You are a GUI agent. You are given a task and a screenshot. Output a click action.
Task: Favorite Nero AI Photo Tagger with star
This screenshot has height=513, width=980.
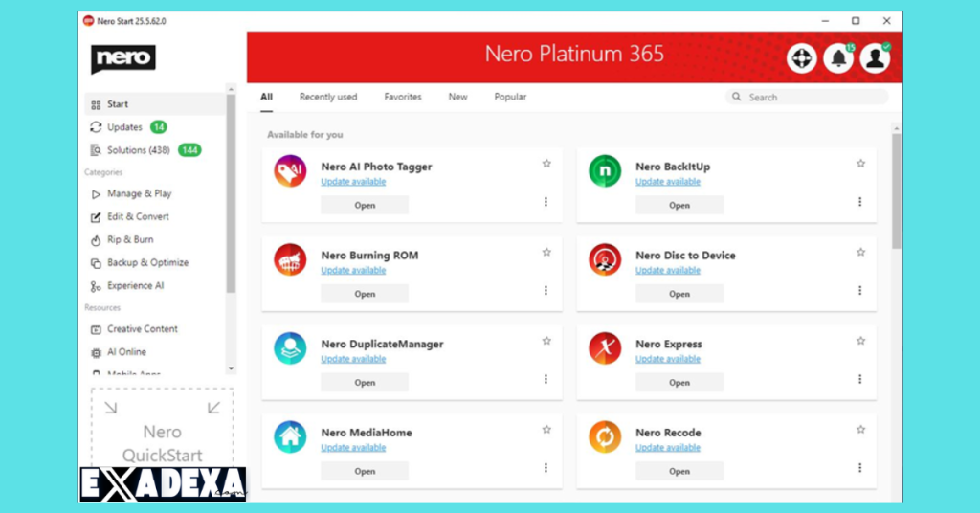point(546,164)
